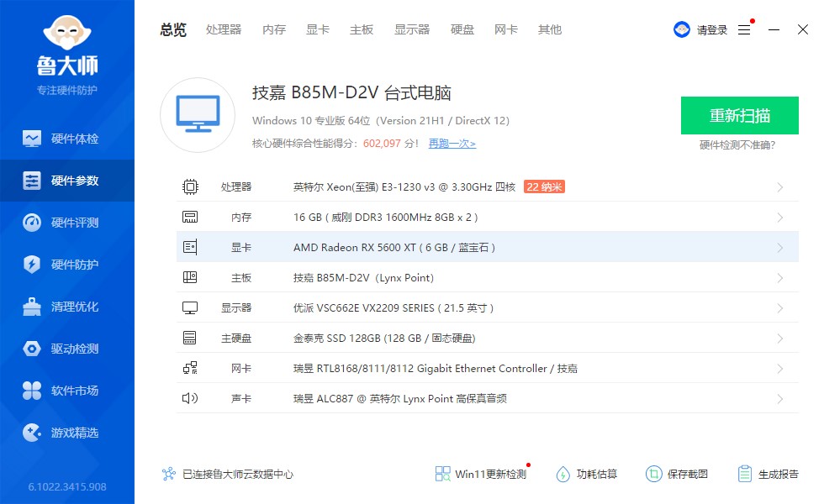Click 硬件检测不准确? link

pyautogui.click(x=737, y=144)
